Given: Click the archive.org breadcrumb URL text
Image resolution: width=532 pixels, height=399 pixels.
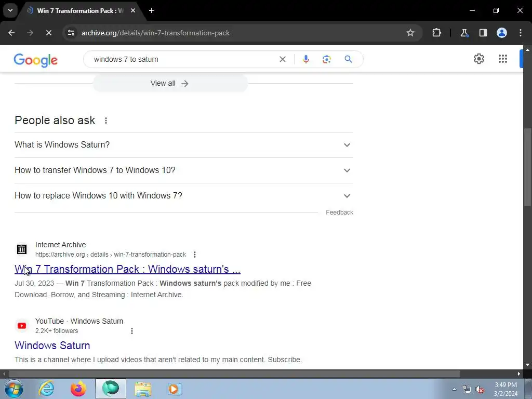Looking at the screenshot, I should pyautogui.click(x=111, y=255).
